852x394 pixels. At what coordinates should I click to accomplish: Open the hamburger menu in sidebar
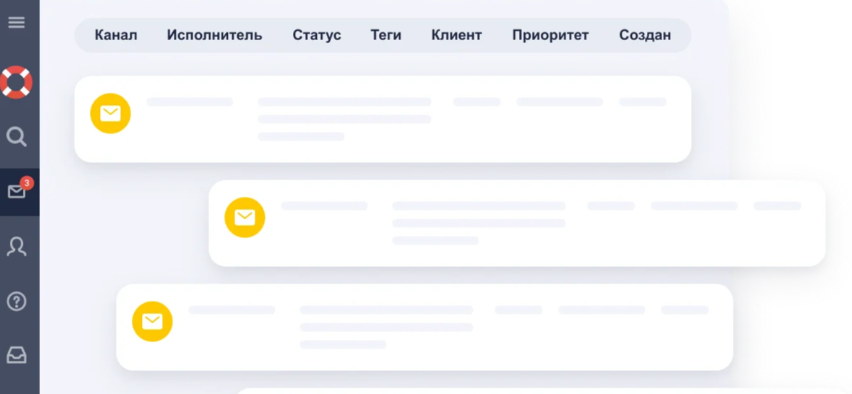point(16,22)
